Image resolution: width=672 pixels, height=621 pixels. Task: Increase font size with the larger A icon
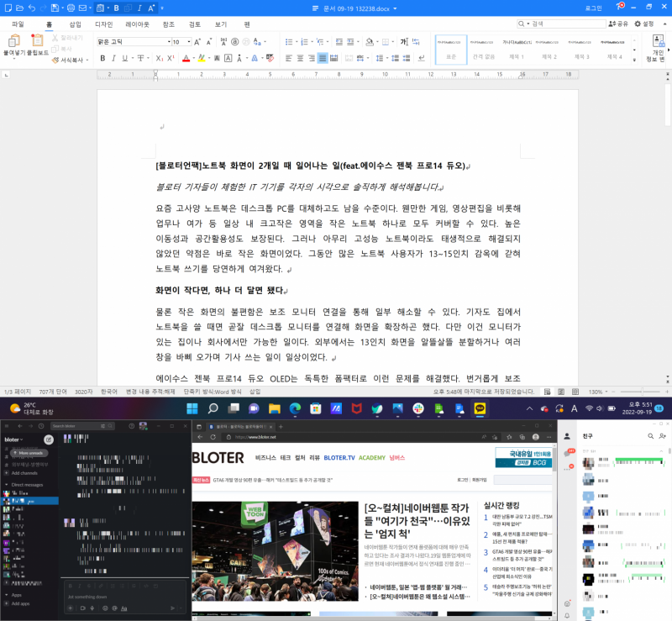click(x=197, y=42)
